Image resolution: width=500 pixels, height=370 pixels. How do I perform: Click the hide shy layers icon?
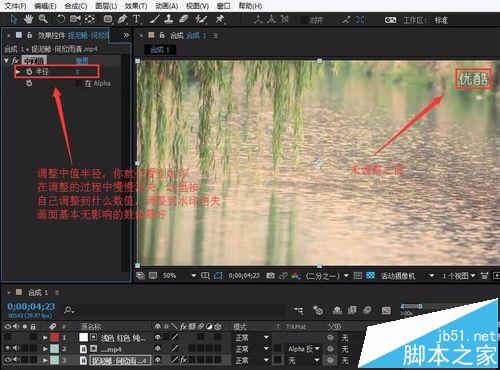pos(337,310)
